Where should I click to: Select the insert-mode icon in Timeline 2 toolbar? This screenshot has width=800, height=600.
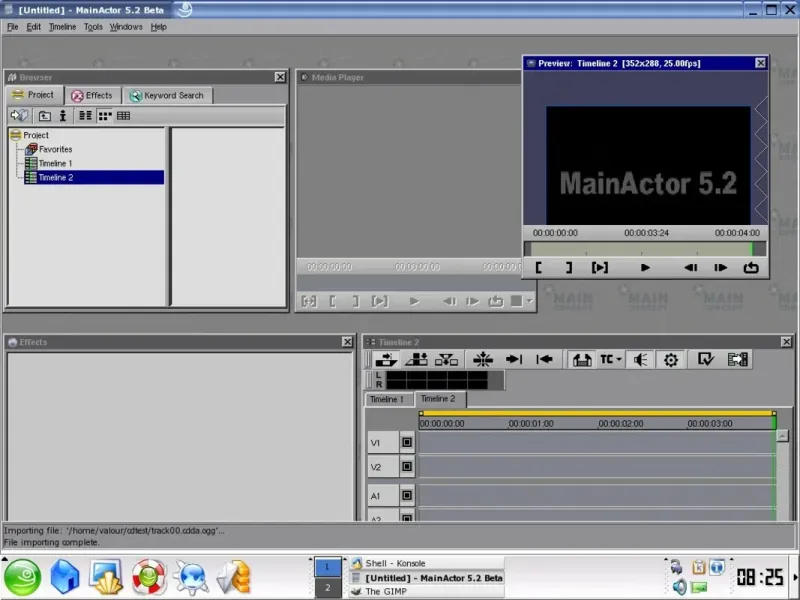pos(386,360)
